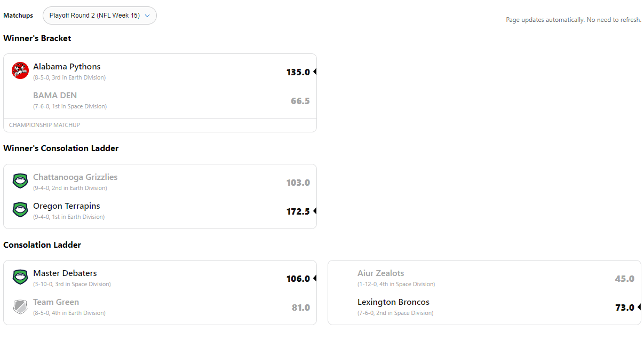Open the BAMA DEN team page

point(55,96)
